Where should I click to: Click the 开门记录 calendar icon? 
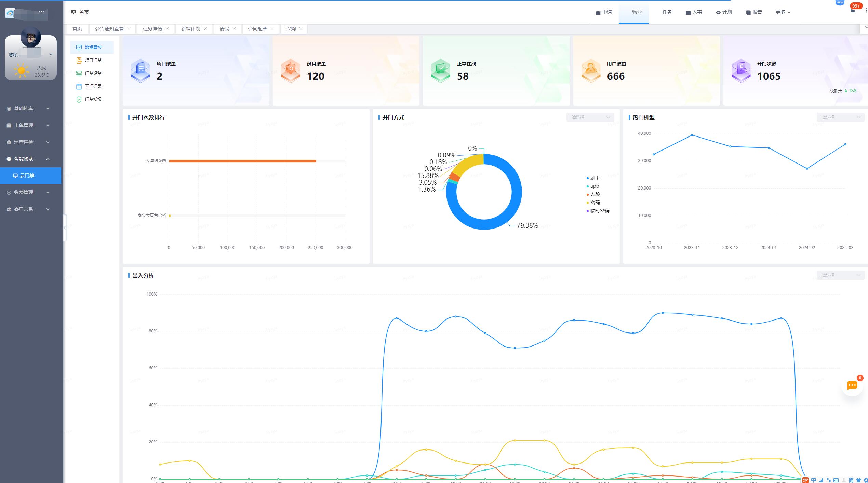79,87
